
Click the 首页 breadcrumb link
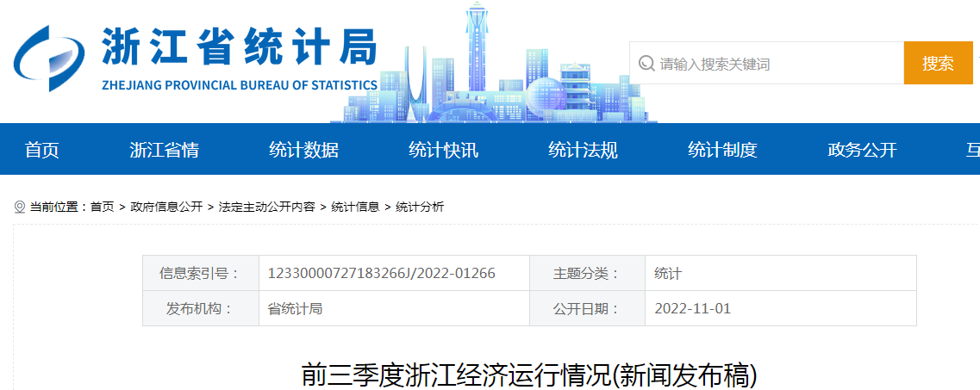tap(103, 207)
